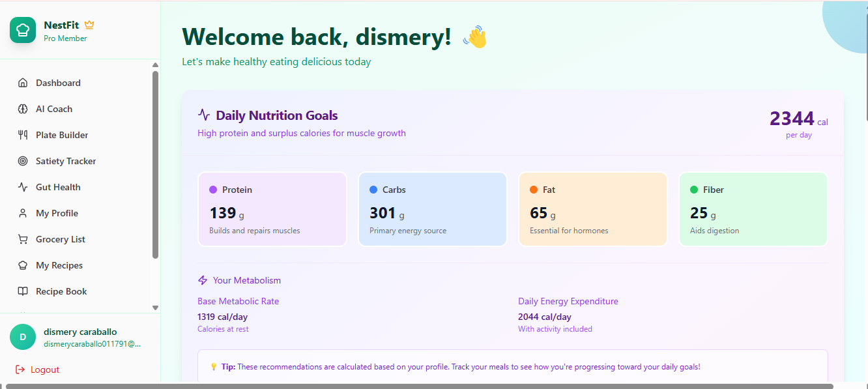The image size is (868, 389).
Task: Expand the Your Metabolism section
Action: [x=246, y=280]
